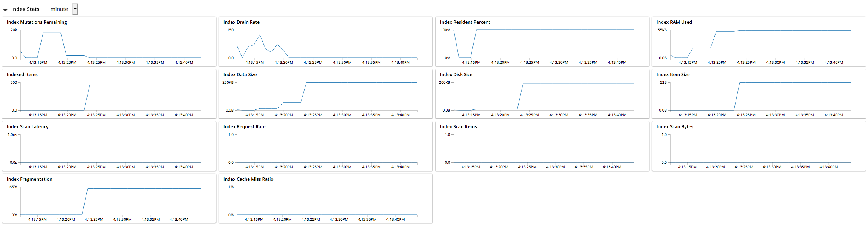
Task: View the Index Fragmentation chart
Action: pyautogui.click(x=109, y=200)
